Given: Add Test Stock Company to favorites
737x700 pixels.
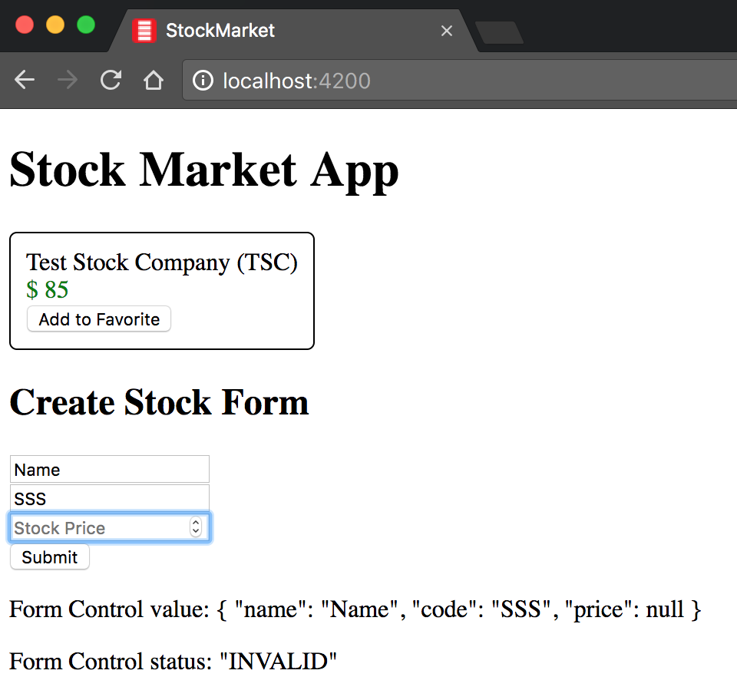Looking at the screenshot, I should (99, 319).
